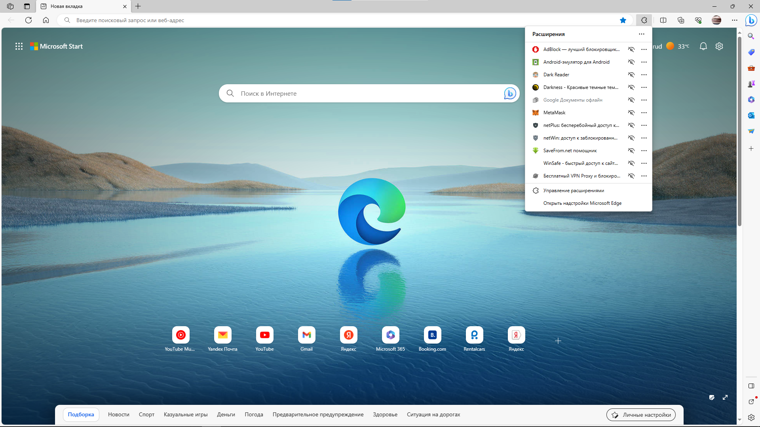Click the address bar field
Screen dimensions: 760x427
click(344, 20)
